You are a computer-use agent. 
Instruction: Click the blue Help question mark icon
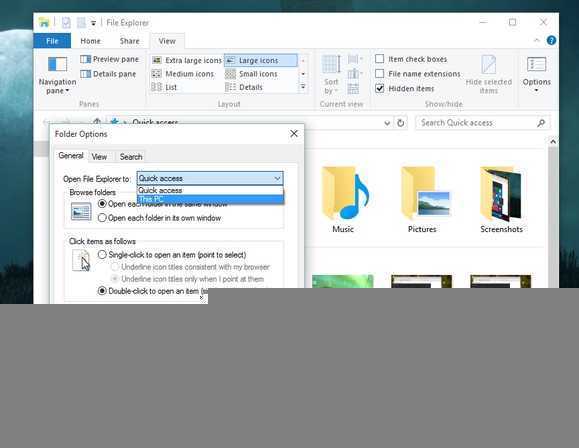pos(551,41)
